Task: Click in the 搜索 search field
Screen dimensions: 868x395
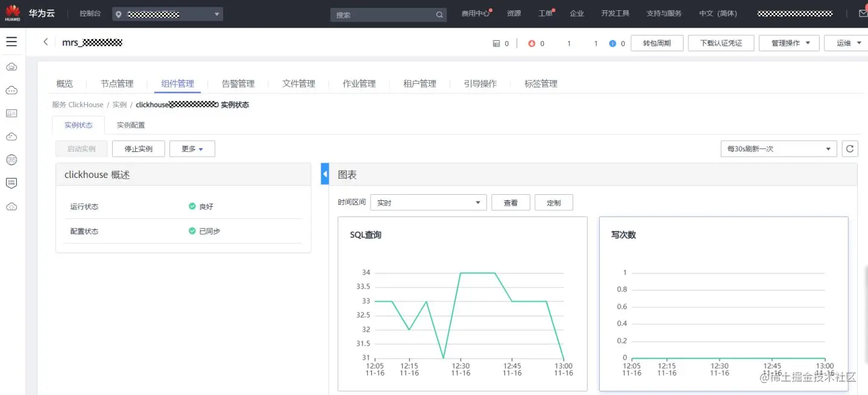Action: [x=388, y=14]
